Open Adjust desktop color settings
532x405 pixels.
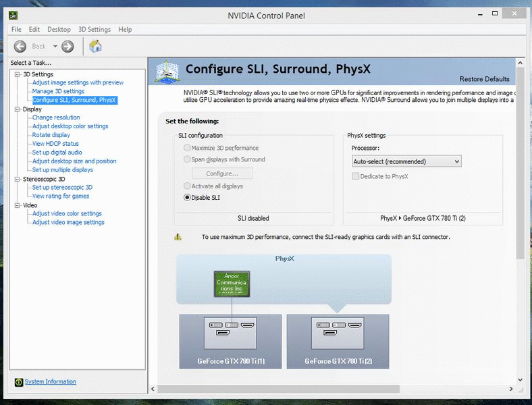click(x=70, y=126)
